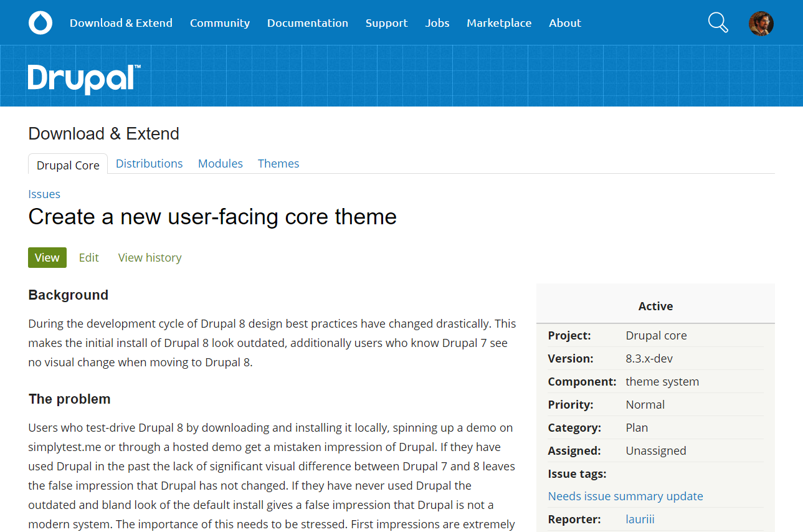Click the Issues breadcrumb link
The height and width of the screenshot is (532, 803).
point(44,194)
